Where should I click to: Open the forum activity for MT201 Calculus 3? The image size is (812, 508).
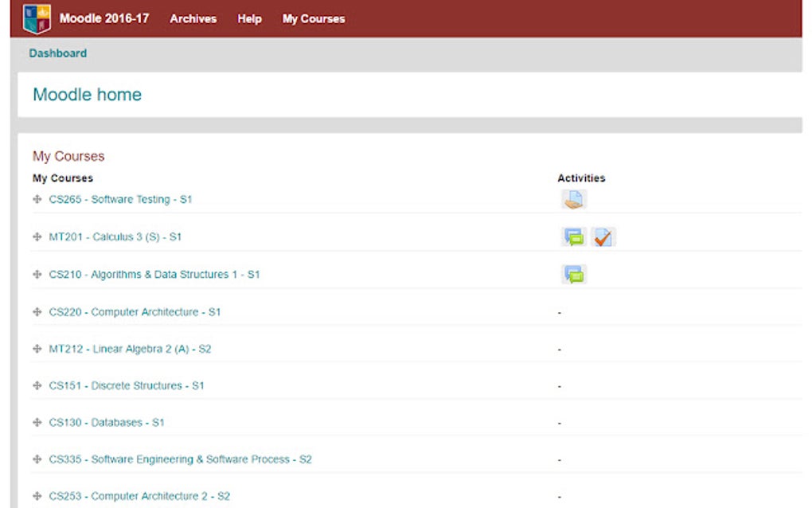click(574, 236)
